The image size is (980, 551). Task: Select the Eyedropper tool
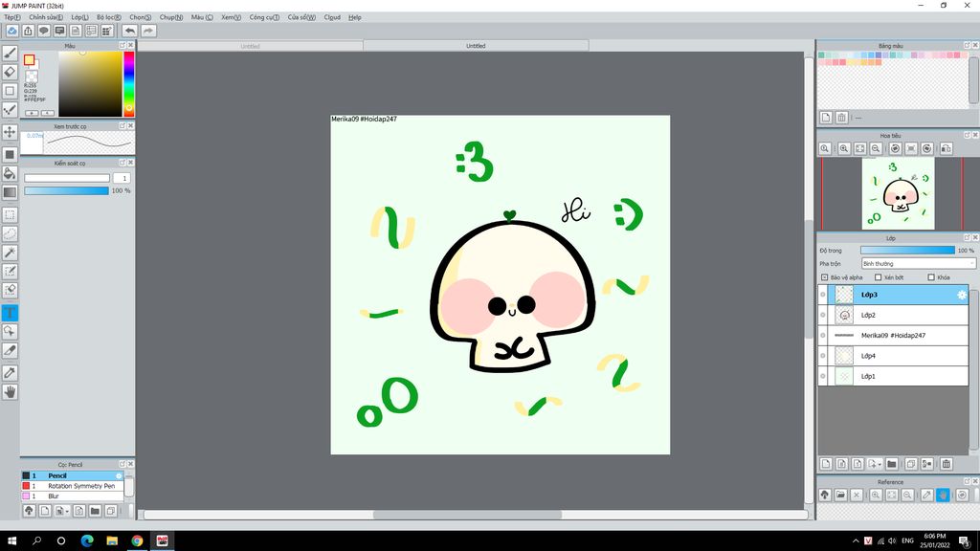click(x=10, y=373)
